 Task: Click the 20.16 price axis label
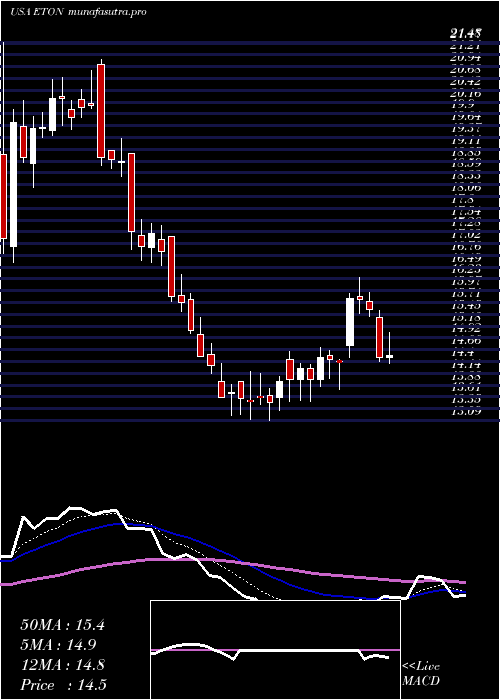(466, 94)
